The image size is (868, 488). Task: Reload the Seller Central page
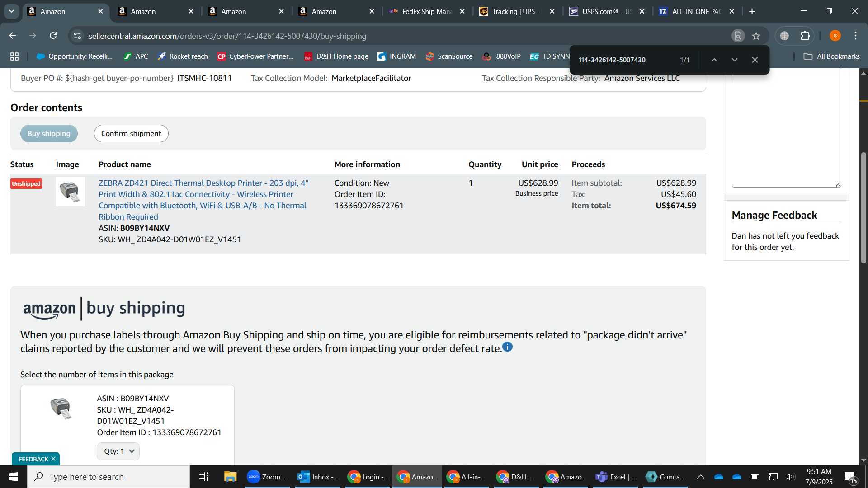[x=53, y=36]
